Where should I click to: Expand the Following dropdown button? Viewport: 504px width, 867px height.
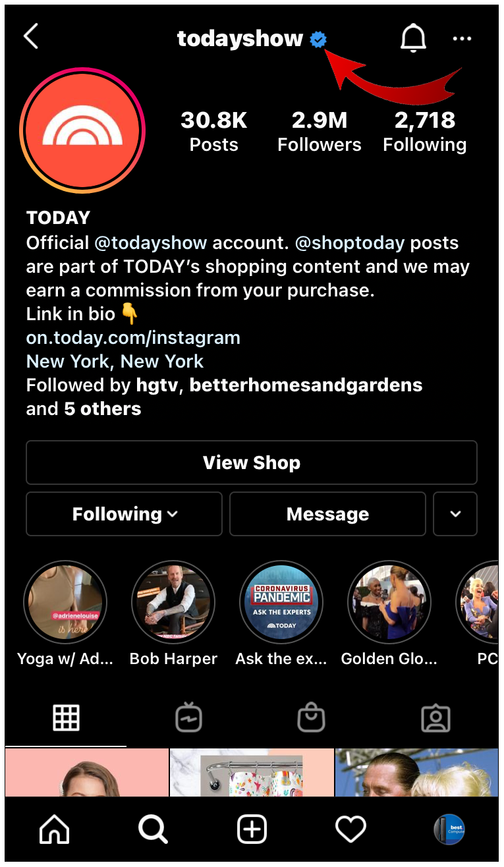point(124,514)
